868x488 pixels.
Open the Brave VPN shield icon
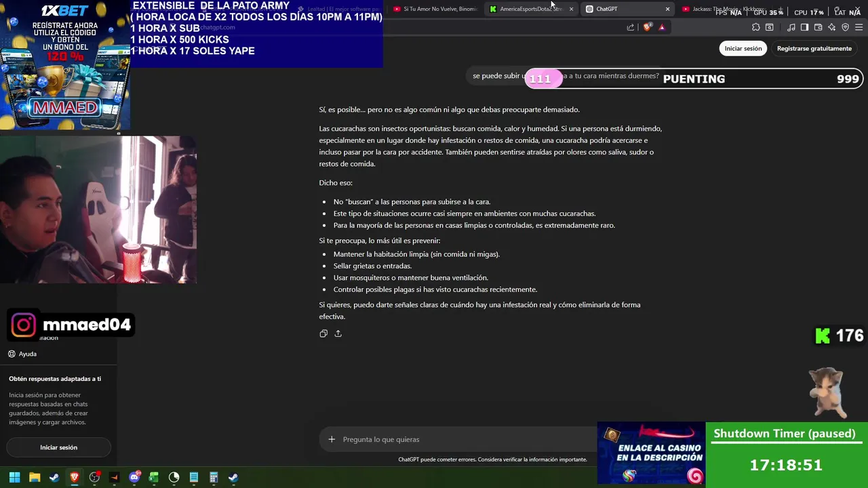[x=845, y=27]
